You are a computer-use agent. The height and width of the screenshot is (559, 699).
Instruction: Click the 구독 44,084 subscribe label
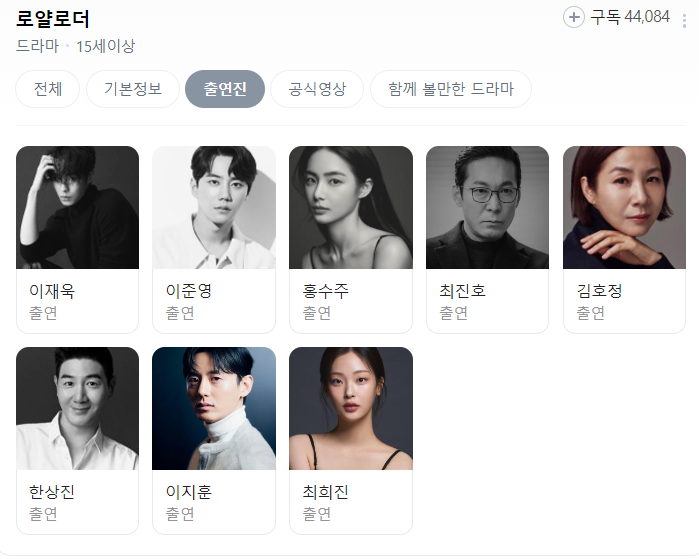[x=630, y=17]
